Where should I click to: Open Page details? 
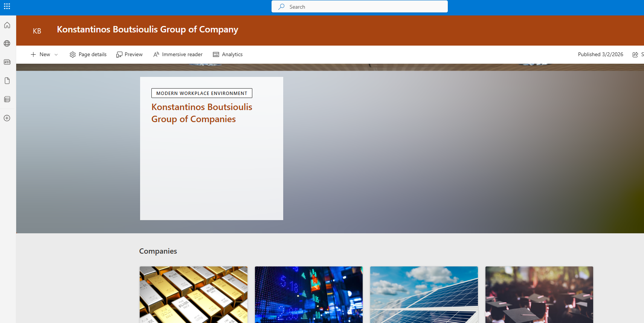[x=88, y=55]
